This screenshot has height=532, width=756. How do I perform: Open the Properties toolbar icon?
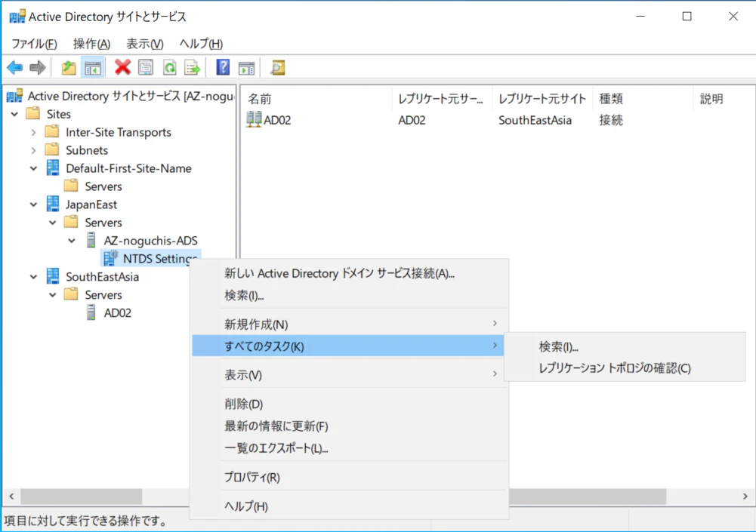(146, 67)
